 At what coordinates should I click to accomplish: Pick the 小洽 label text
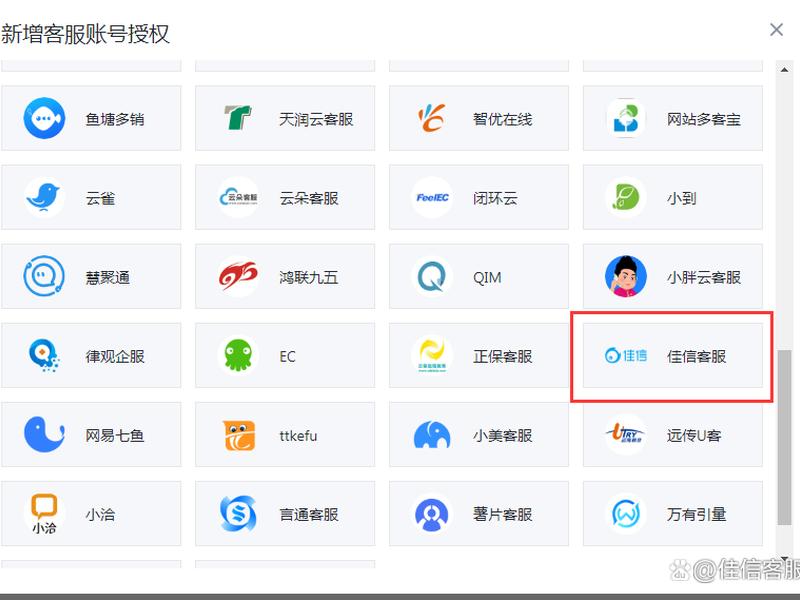(100, 514)
